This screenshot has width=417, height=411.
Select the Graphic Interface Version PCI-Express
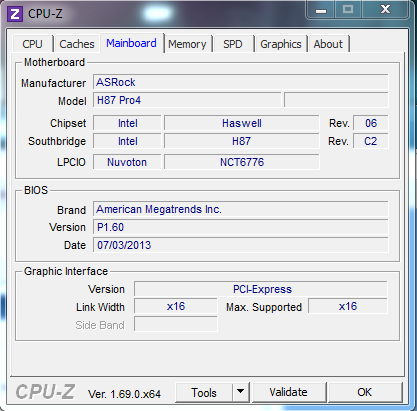click(261, 289)
